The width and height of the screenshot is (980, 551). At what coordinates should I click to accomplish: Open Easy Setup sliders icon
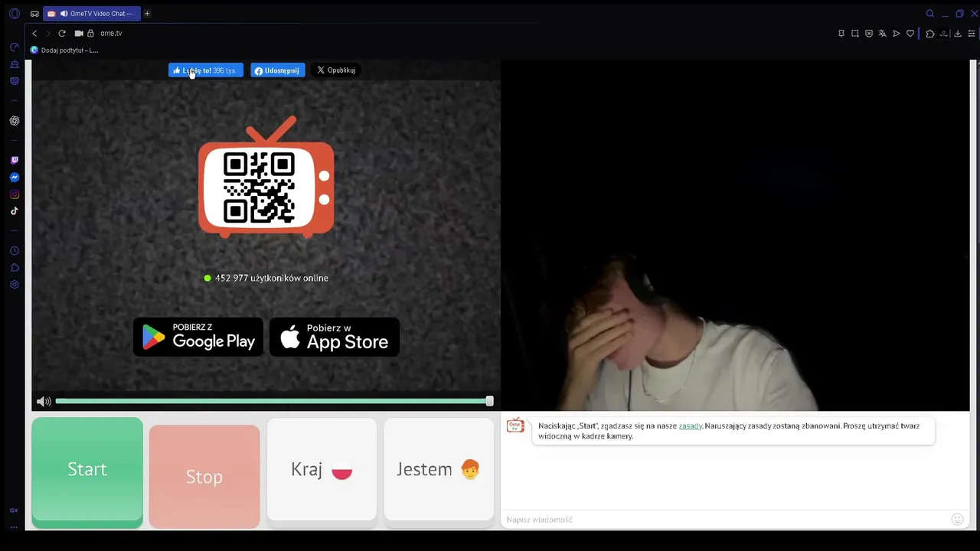coord(972,34)
